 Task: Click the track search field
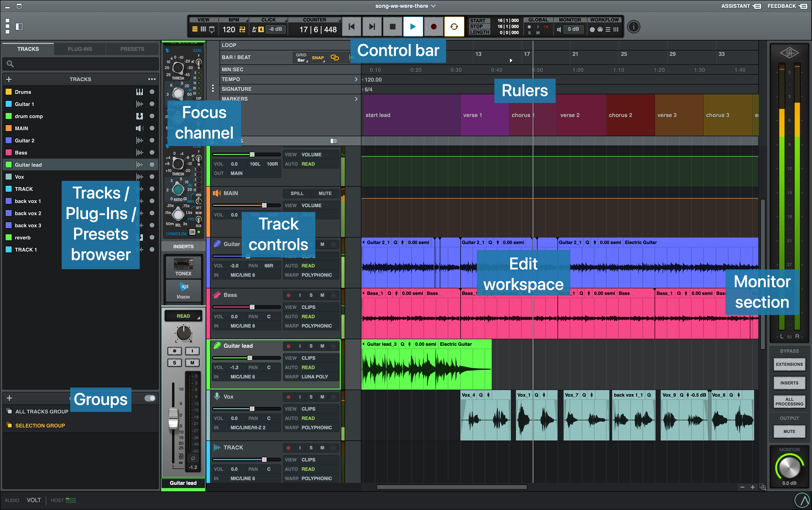81,64
